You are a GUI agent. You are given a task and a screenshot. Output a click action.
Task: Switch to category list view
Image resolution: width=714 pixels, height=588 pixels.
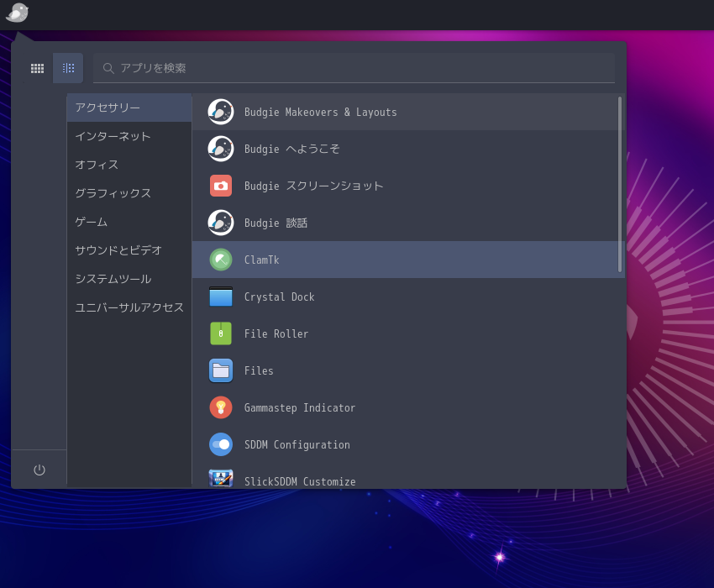click(x=68, y=68)
